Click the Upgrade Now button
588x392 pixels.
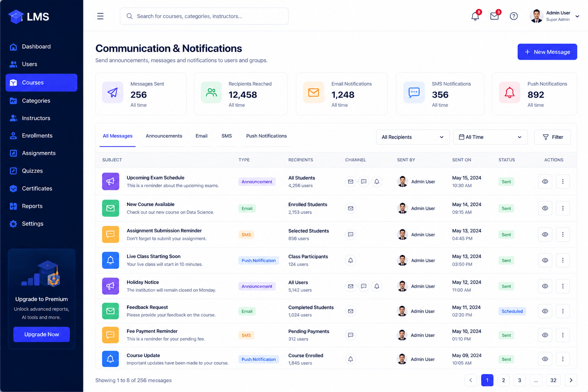(41, 334)
